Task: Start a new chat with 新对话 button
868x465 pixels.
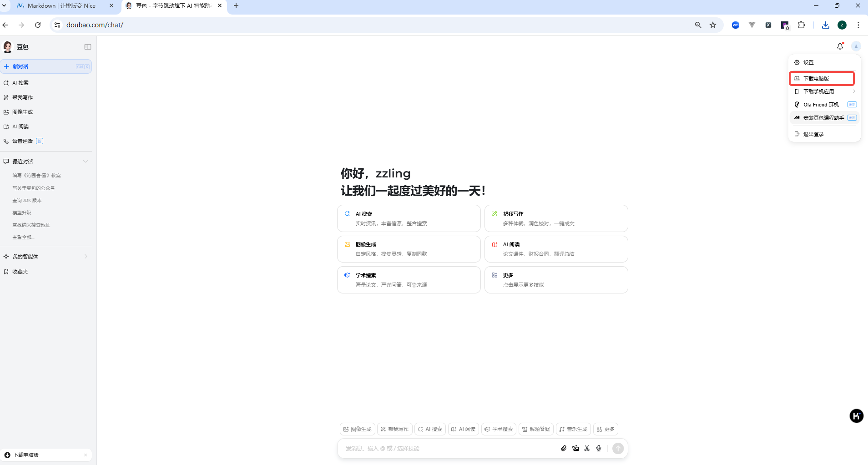Action: point(46,66)
